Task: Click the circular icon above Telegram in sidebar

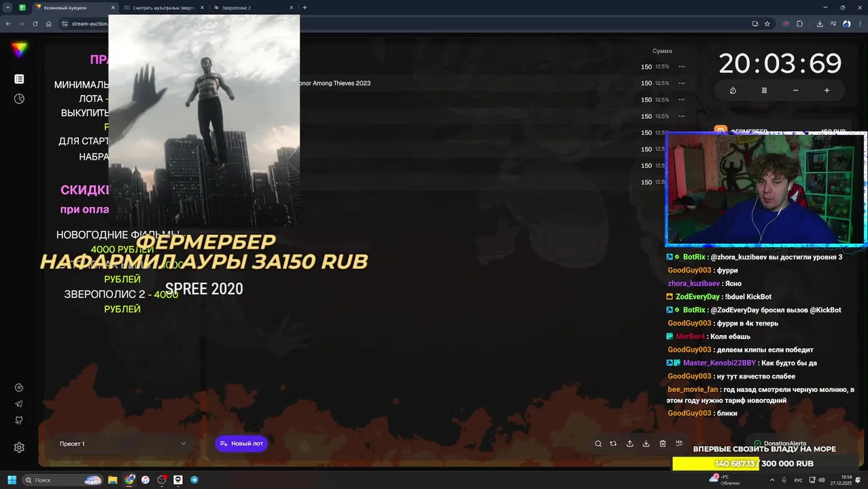Action: [x=19, y=388]
